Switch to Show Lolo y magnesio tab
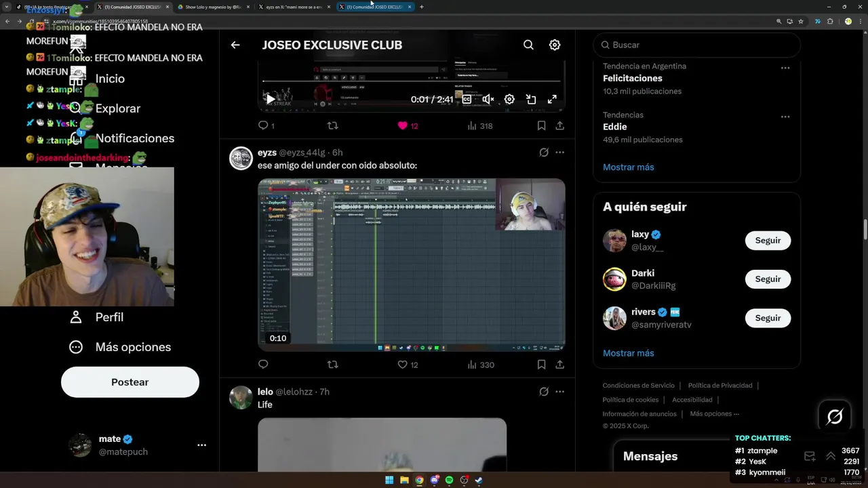This screenshot has height=488, width=868. 212,7
